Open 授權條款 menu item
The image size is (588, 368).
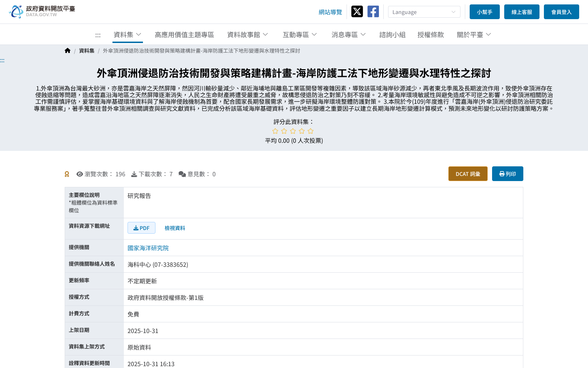coord(431,35)
